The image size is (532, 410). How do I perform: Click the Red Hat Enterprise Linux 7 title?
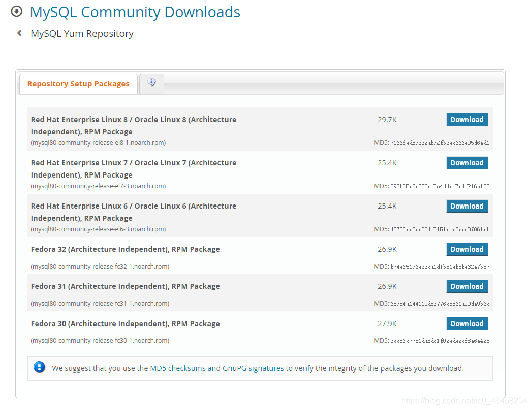coord(134,168)
